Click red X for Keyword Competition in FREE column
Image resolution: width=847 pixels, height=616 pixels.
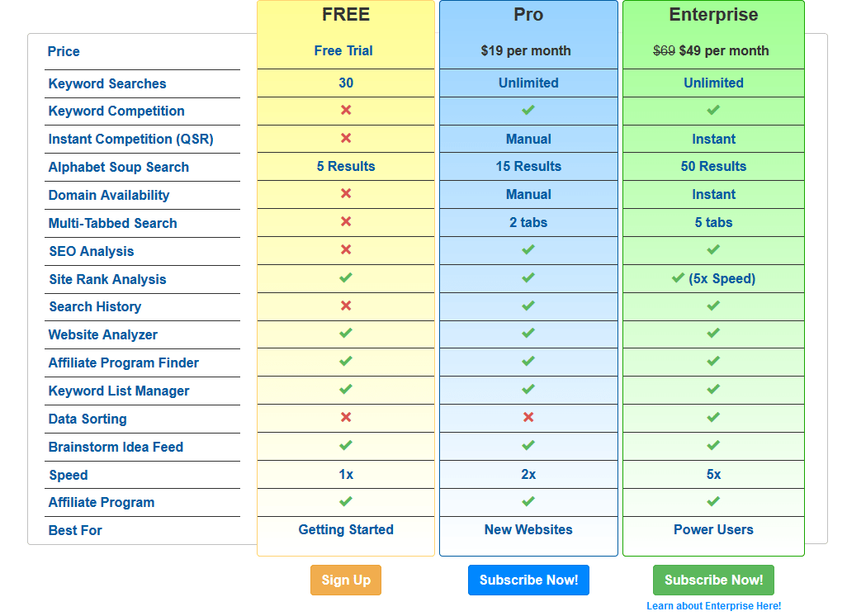pos(346,110)
